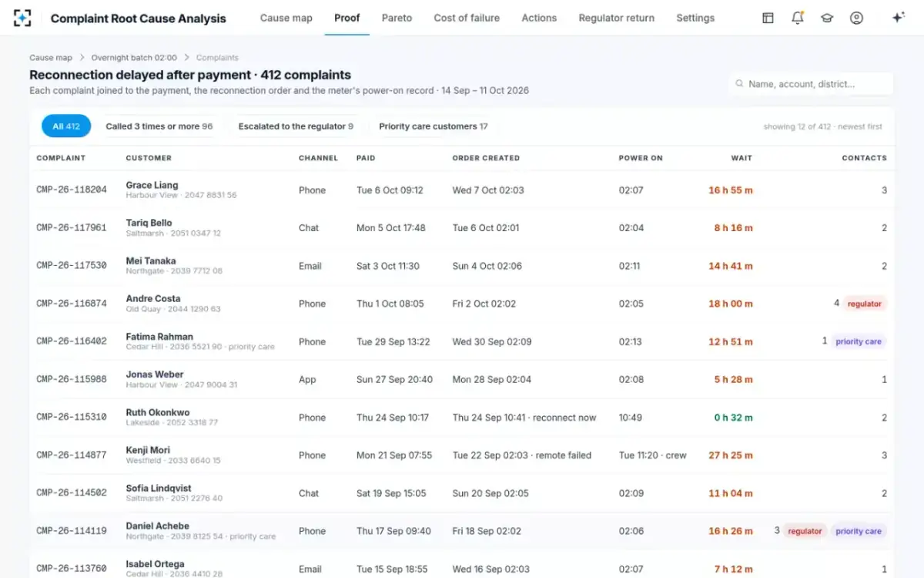Screen dimensions: 924x578
Task: Sort by the Customer column header
Action: point(149,158)
